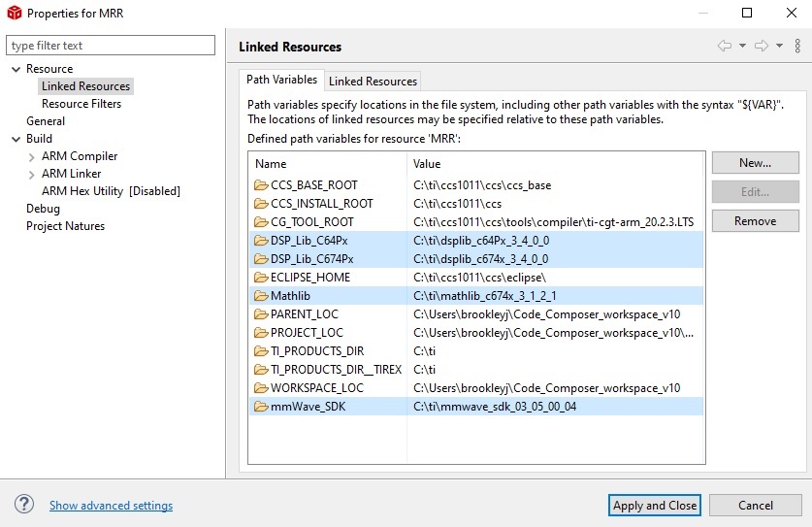Viewport: 812px width, 527px height.
Task: Open the Project Natures page
Action: tap(65, 226)
